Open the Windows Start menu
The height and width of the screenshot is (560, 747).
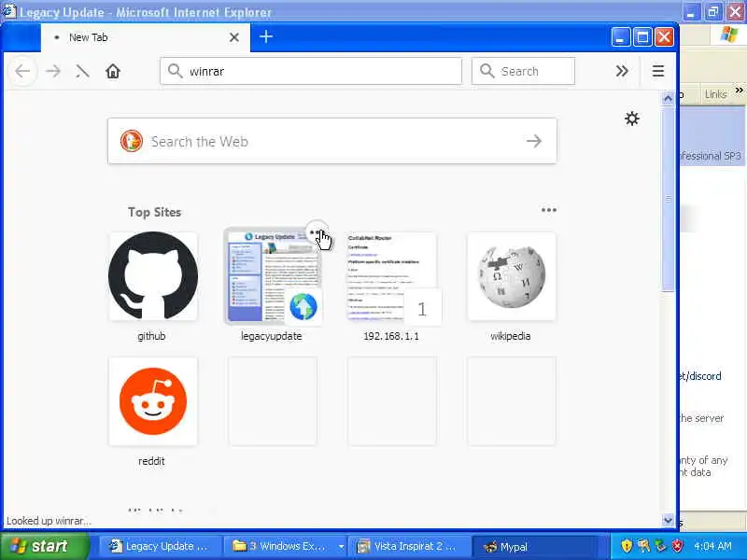44,546
